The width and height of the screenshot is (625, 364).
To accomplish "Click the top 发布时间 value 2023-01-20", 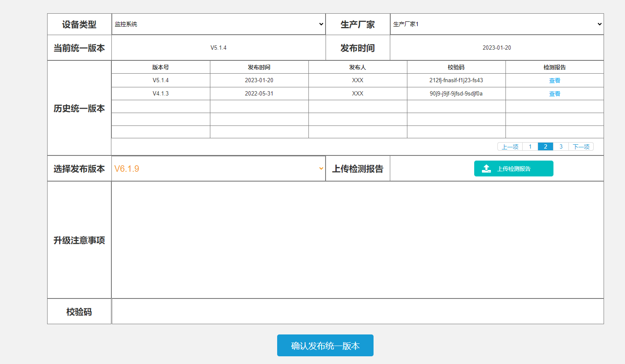I will (497, 48).
